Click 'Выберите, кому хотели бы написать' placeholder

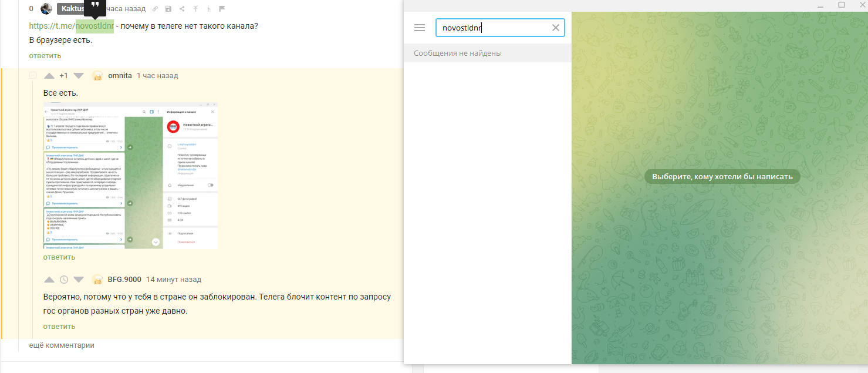click(x=722, y=176)
